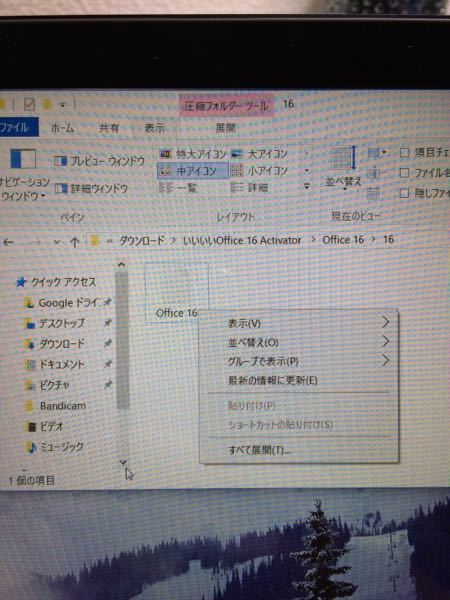
Task: Open Bandicam folder in navigation pane
Action: (x=56, y=406)
